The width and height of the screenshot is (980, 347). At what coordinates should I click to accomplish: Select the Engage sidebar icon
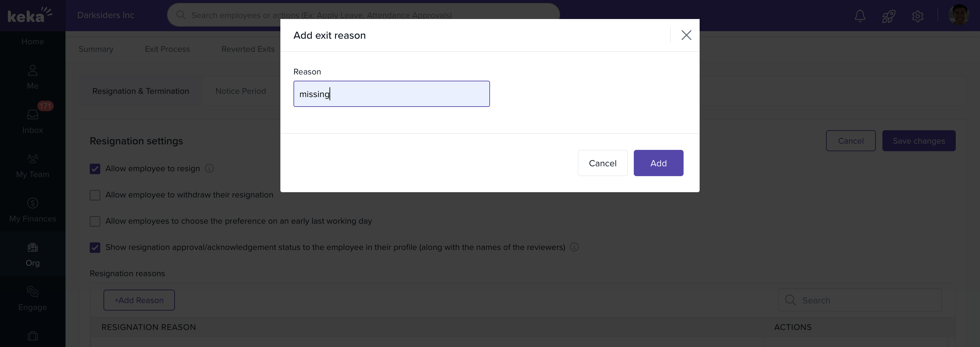pos(33,298)
